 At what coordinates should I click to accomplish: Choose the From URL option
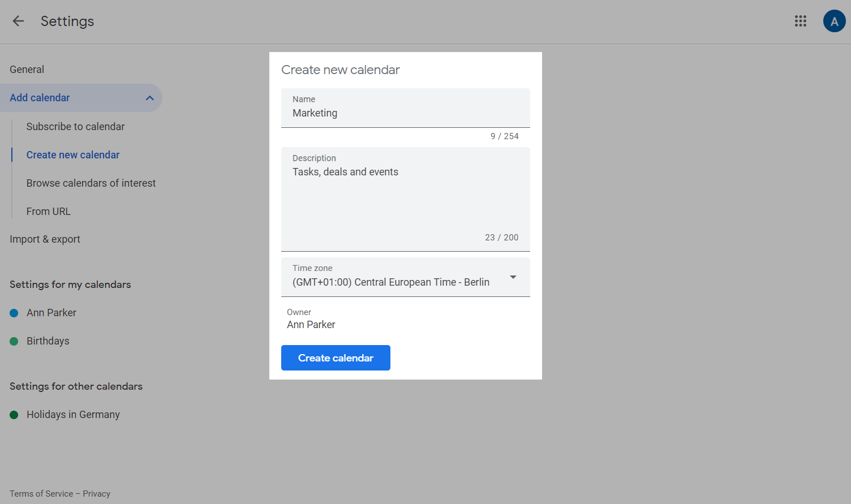(x=49, y=212)
